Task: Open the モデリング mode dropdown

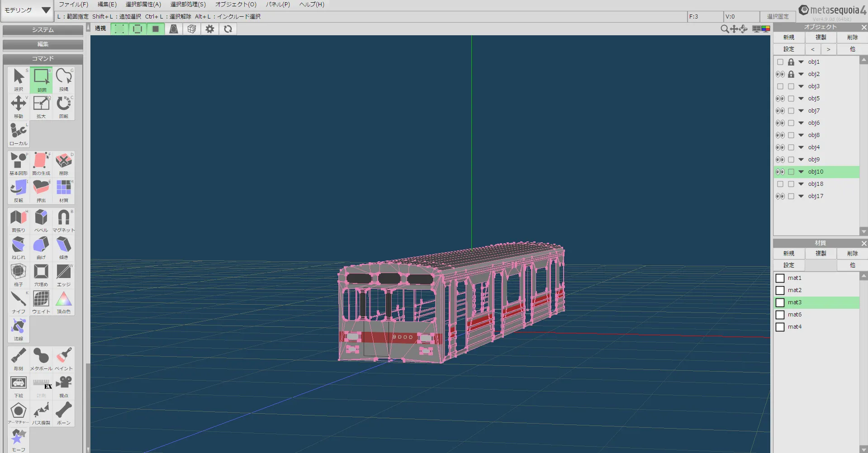Action: [x=27, y=10]
